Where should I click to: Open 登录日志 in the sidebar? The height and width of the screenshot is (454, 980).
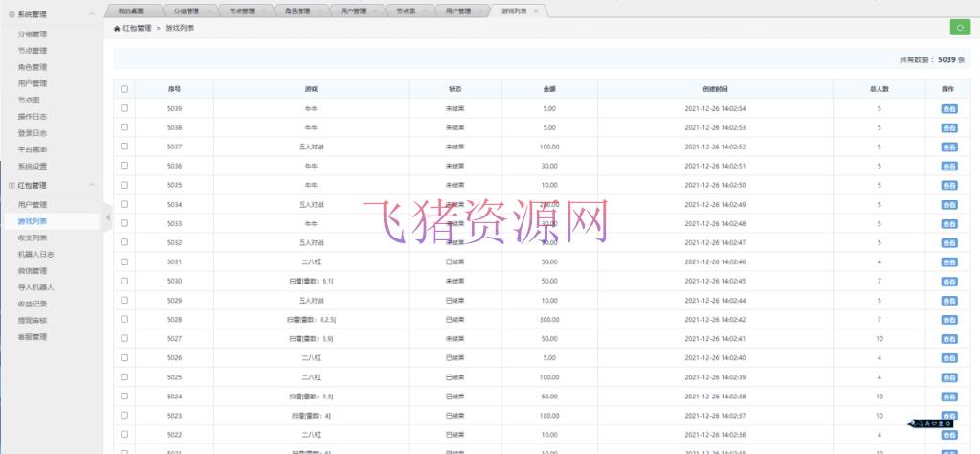click(x=33, y=133)
